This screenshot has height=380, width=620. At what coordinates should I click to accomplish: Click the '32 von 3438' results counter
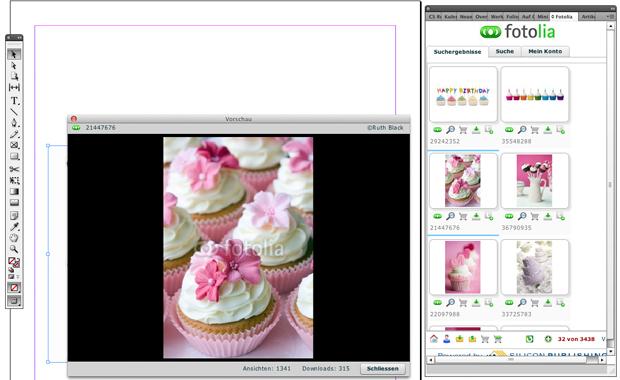pos(576,339)
